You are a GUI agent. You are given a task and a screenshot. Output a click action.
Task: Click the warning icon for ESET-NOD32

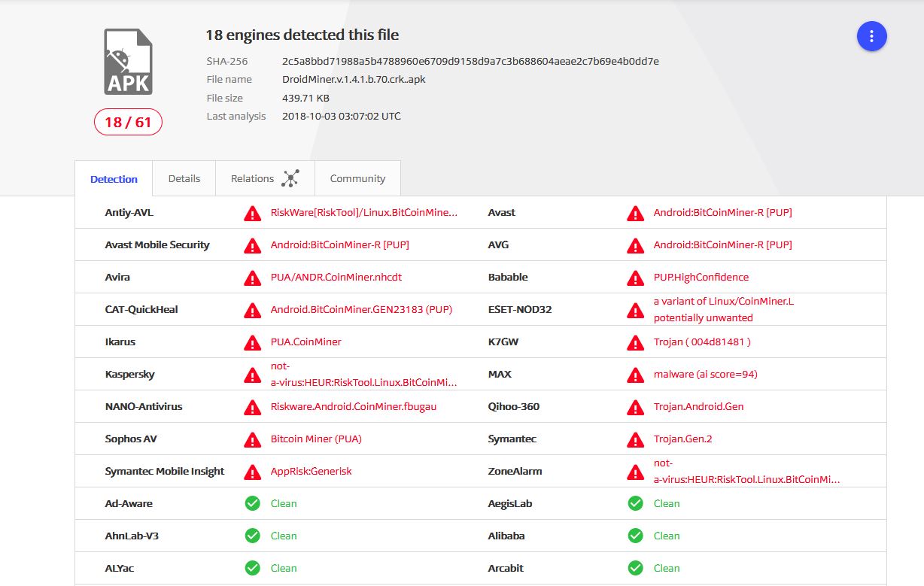tap(636, 310)
